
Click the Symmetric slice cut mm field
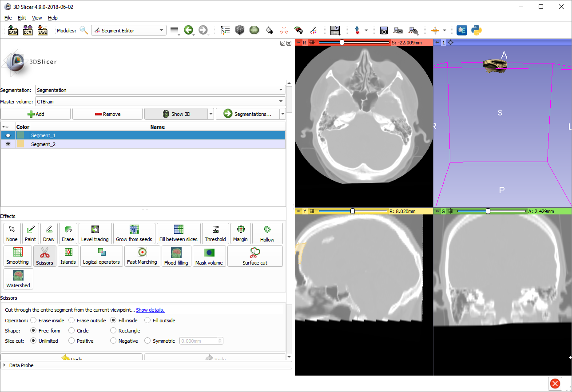click(x=199, y=341)
